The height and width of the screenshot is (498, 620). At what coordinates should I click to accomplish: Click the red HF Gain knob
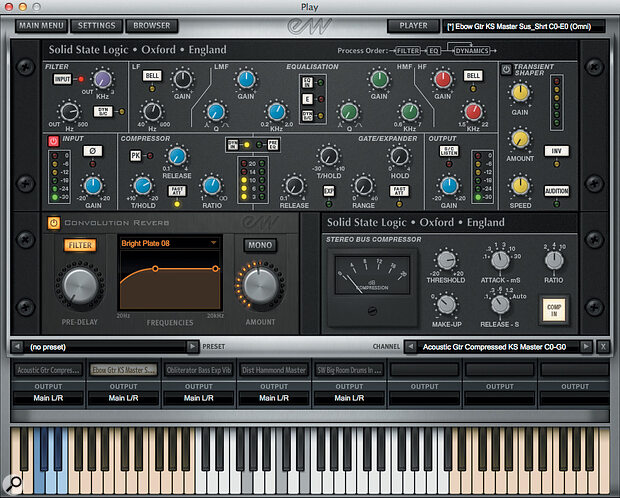(x=442, y=79)
